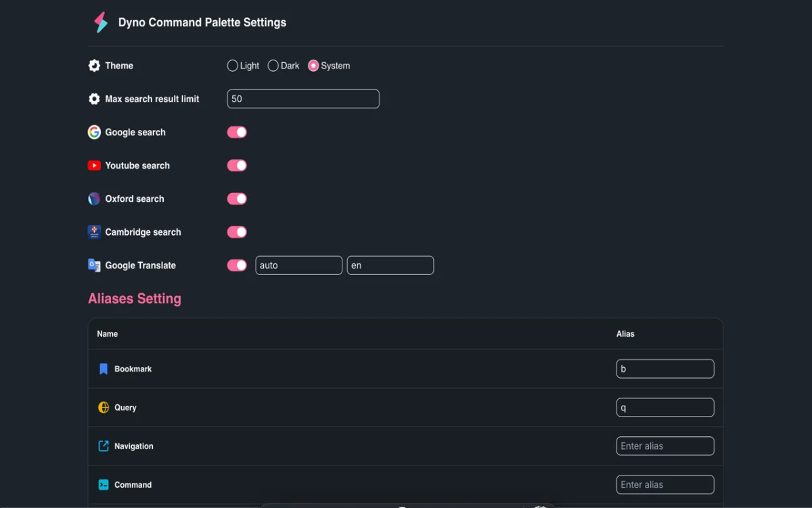The width and height of the screenshot is (812, 508).
Task: Click the Bookmark icon in the aliases table
Action: pos(103,368)
